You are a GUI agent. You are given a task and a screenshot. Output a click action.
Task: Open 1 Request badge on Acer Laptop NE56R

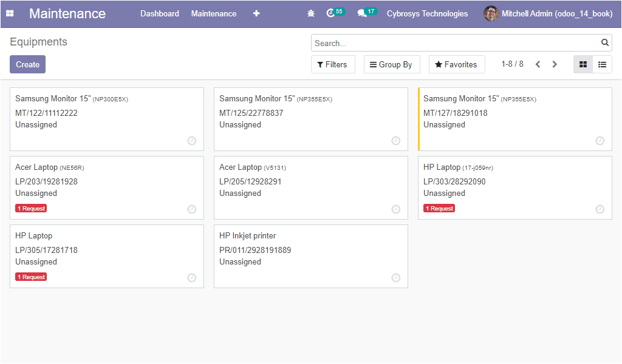click(31, 208)
